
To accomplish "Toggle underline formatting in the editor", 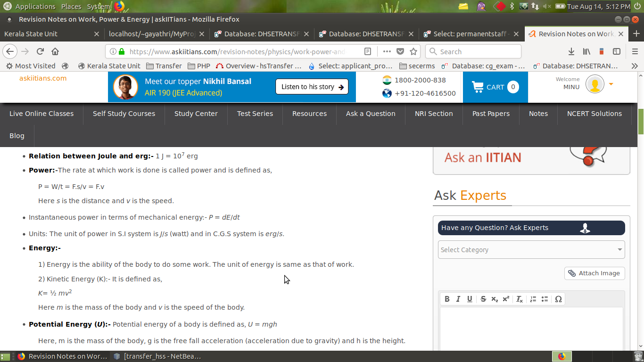I will pyautogui.click(x=470, y=299).
